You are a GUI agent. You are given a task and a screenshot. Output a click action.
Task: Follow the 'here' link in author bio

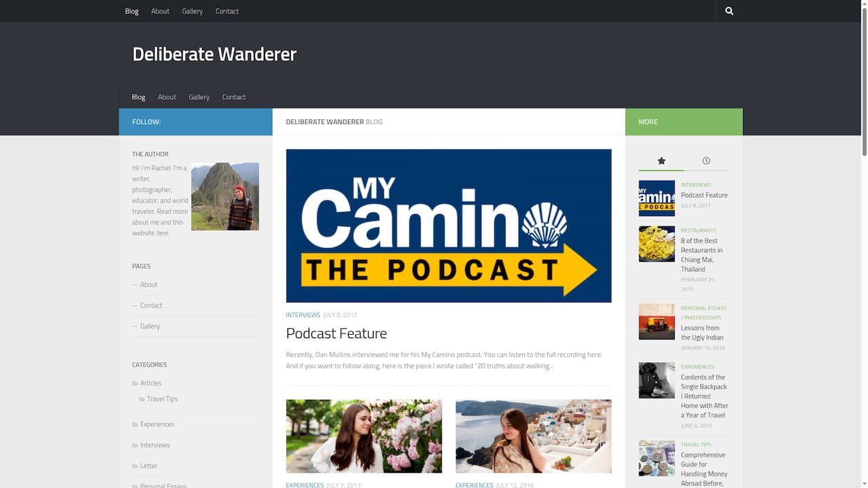click(x=162, y=233)
